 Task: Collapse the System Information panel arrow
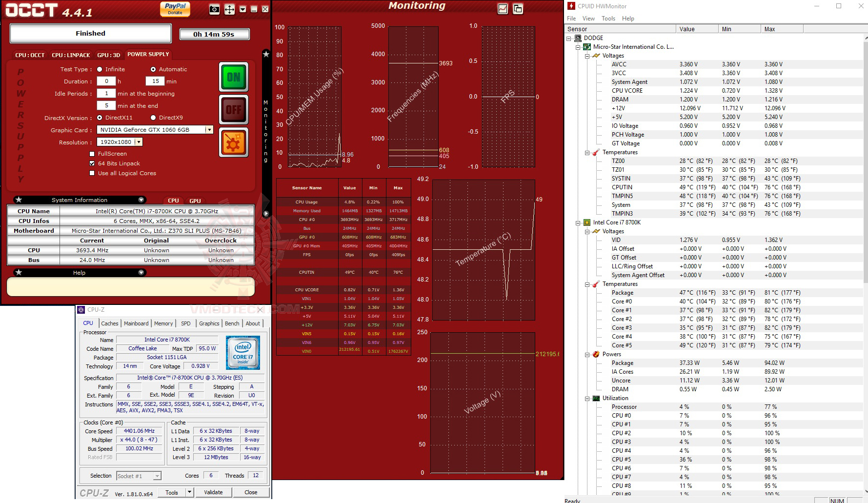click(141, 200)
